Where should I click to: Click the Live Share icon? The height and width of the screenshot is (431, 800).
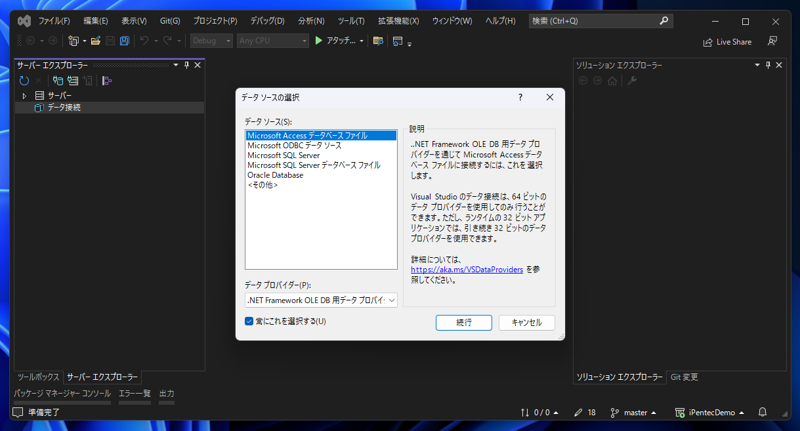pos(708,42)
